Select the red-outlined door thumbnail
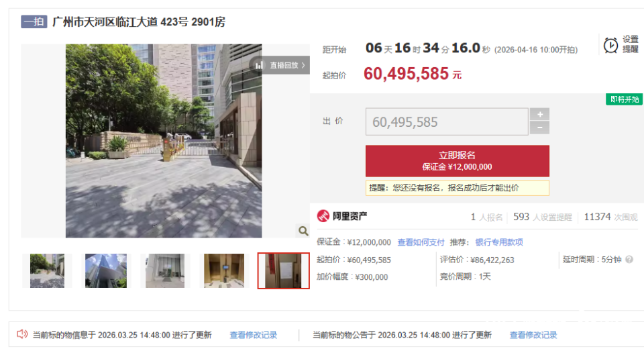The width and height of the screenshot is (644, 351). (x=283, y=271)
